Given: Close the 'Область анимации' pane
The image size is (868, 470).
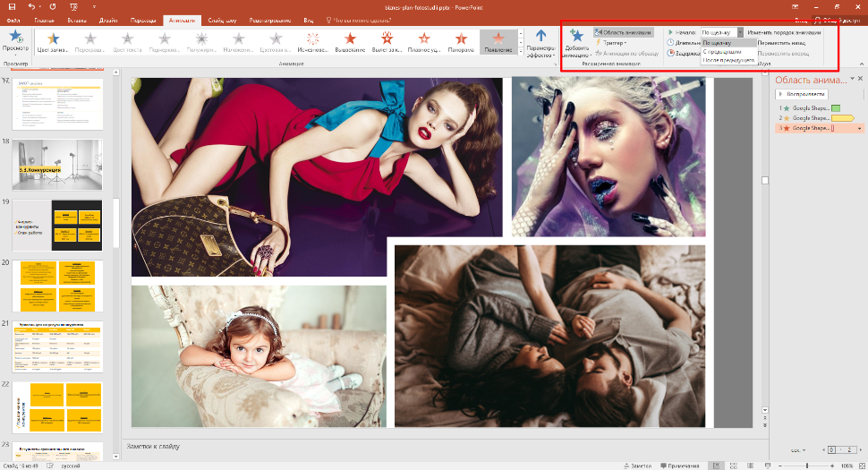Looking at the screenshot, I should [860, 79].
